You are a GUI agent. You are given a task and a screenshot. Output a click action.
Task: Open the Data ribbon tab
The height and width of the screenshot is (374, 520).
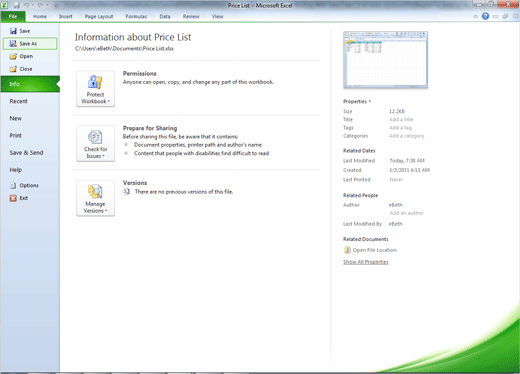tap(165, 16)
